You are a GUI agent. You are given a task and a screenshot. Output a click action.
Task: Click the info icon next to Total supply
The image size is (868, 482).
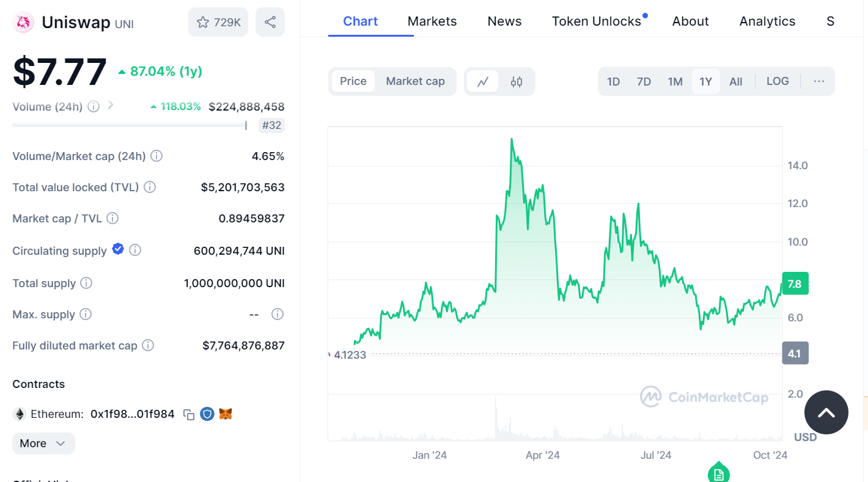[x=87, y=283]
